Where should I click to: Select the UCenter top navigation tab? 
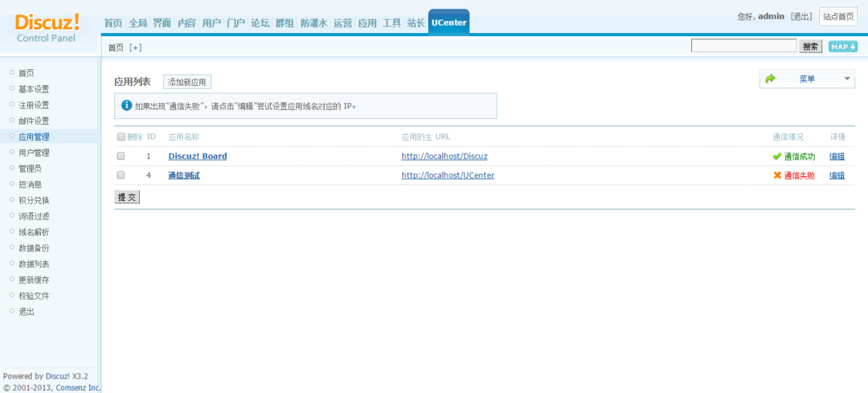449,23
